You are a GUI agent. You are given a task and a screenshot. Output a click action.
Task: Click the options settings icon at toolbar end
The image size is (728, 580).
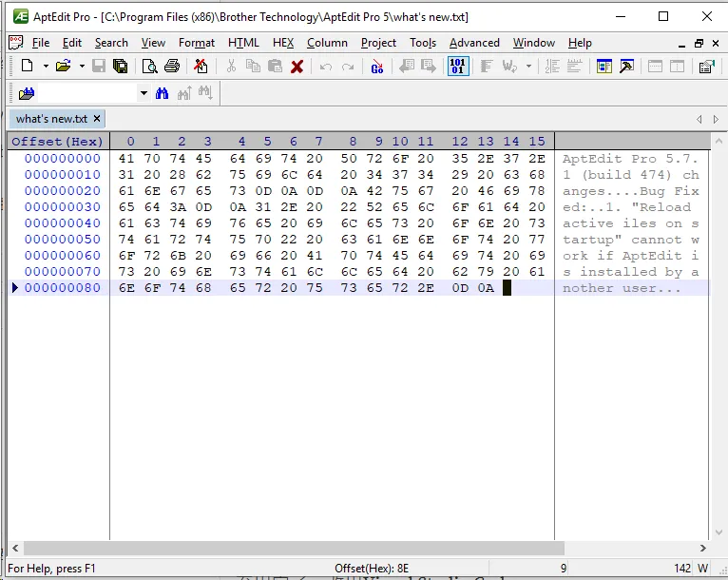coord(707,66)
